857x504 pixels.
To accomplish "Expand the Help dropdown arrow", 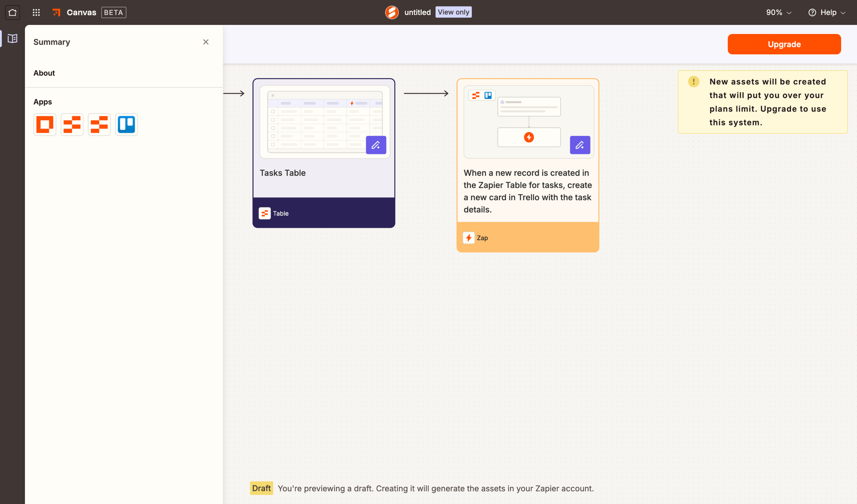I will [x=843, y=13].
